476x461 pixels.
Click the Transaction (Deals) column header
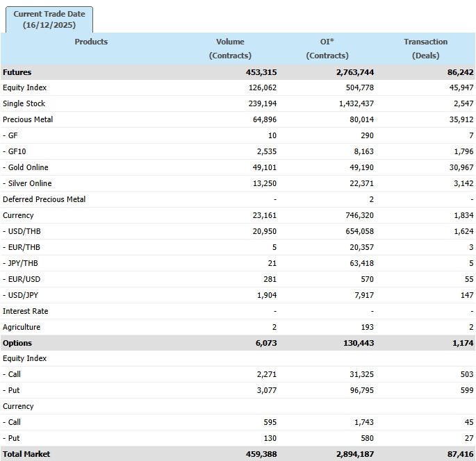pos(425,49)
